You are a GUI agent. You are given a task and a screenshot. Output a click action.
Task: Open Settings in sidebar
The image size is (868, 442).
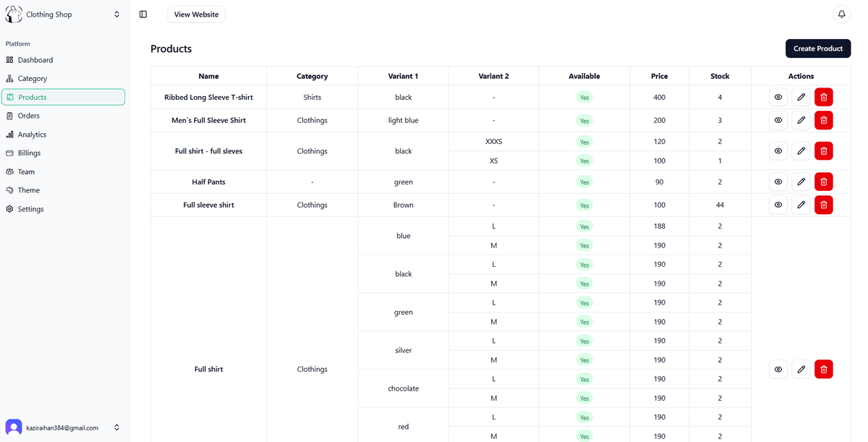[64, 209]
